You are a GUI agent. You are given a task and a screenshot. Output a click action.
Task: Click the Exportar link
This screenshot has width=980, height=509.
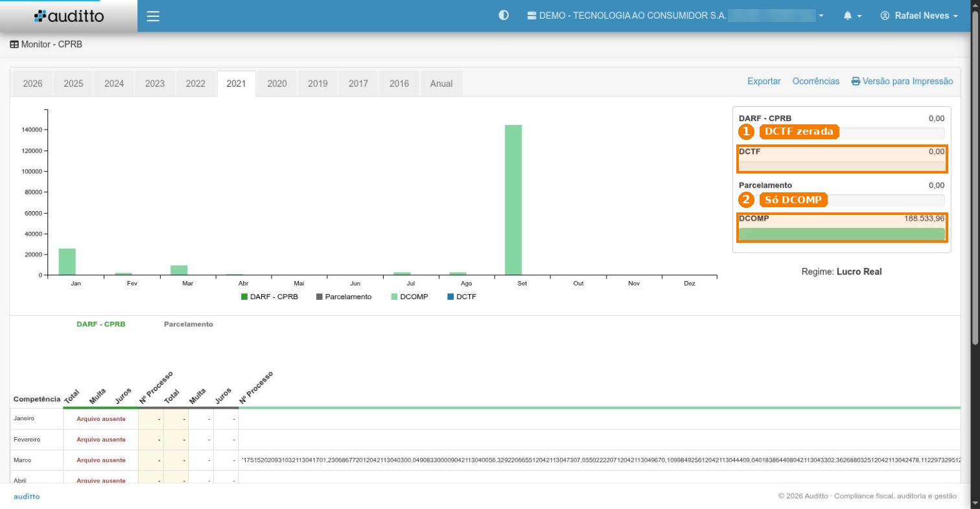pyautogui.click(x=764, y=82)
